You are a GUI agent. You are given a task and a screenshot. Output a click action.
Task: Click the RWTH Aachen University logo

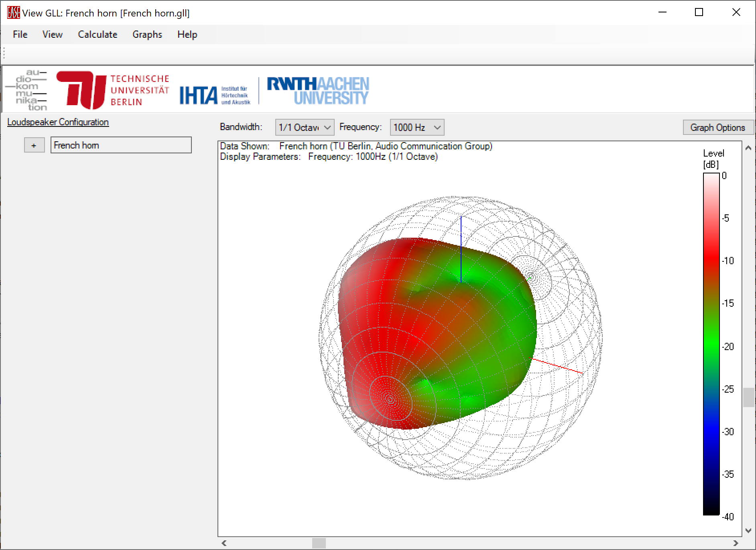point(318,91)
